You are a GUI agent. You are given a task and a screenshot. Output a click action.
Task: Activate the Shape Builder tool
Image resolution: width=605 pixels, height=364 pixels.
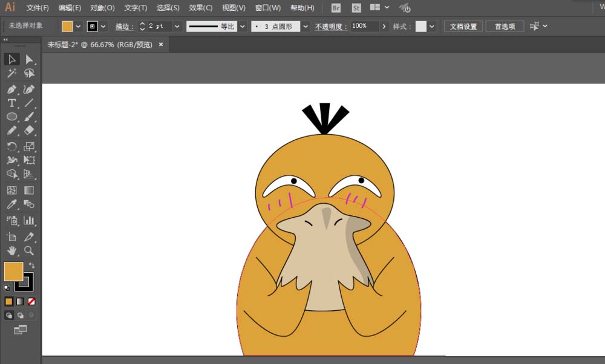point(11,174)
